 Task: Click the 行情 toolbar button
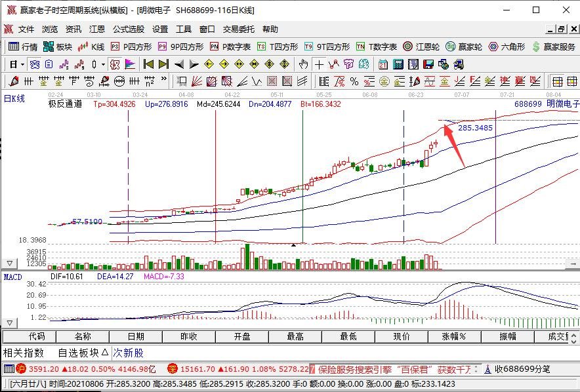point(23,47)
